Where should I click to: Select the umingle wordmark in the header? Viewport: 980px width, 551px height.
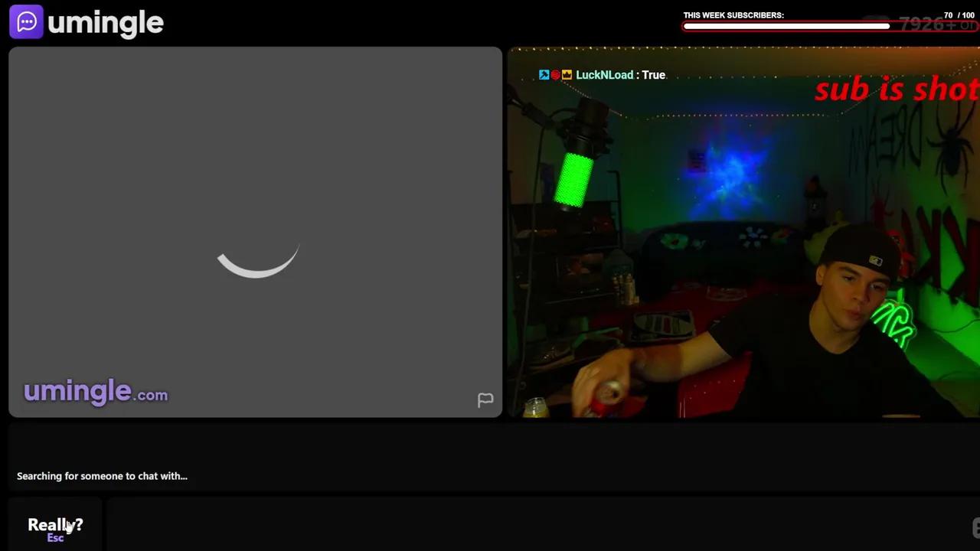pos(106,22)
